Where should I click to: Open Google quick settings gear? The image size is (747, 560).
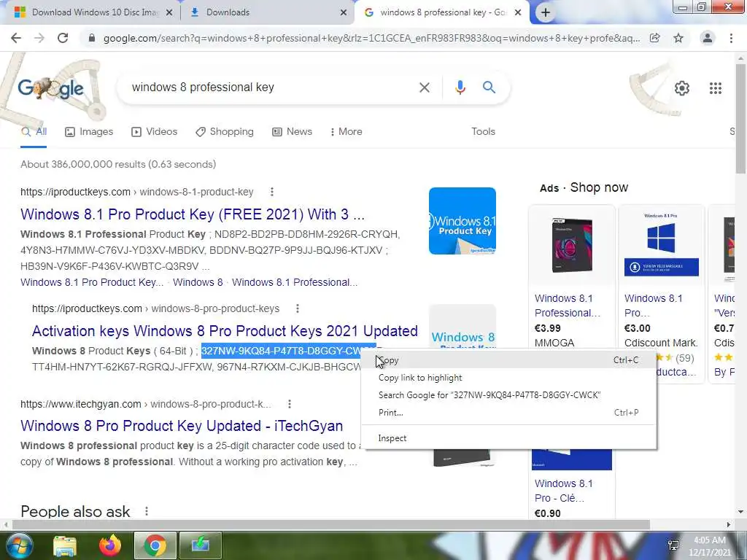tap(682, 88)
